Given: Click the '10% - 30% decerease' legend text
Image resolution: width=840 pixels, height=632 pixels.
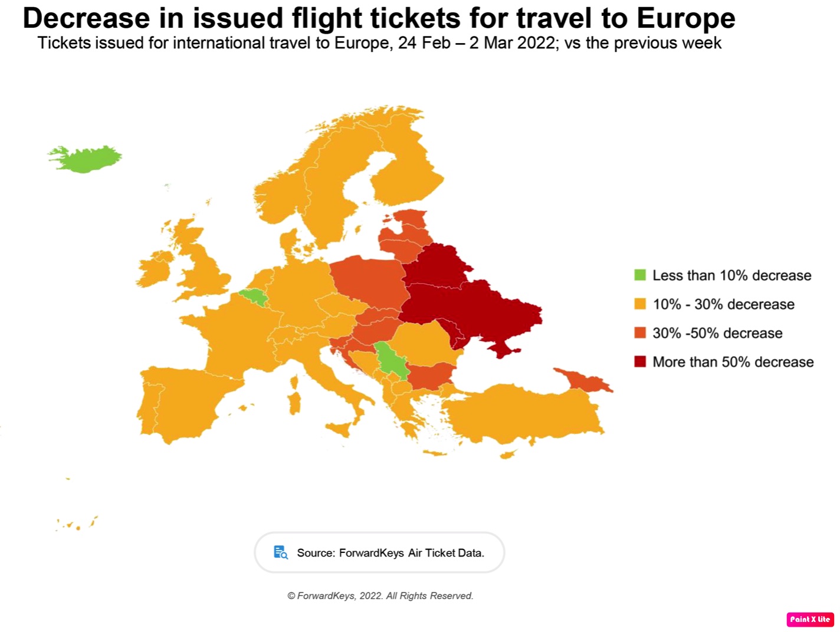Looking at the screenshot, I should pos(723,304).
